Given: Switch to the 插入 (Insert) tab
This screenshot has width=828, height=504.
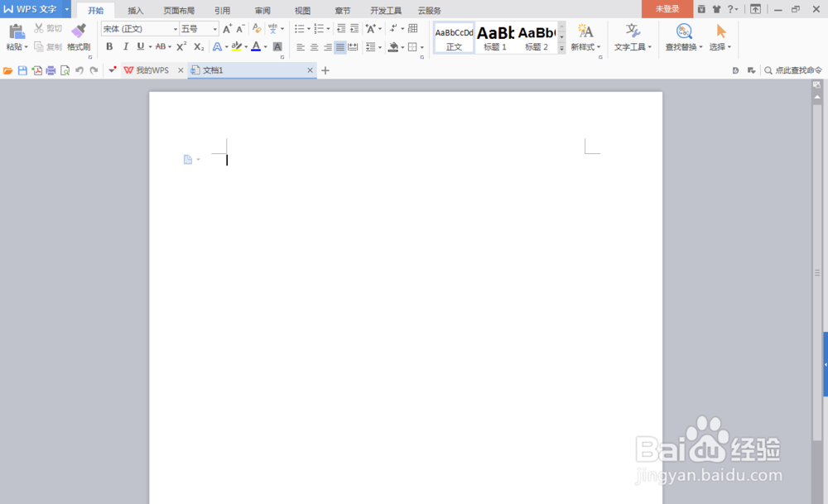Looking at the screenshot, I should point(135,10).
